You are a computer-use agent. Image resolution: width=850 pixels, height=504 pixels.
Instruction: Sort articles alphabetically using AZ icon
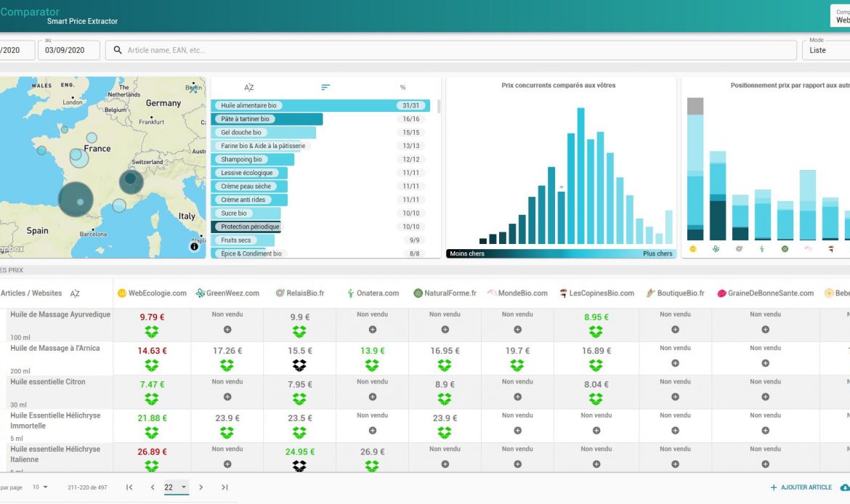(75, 293)
